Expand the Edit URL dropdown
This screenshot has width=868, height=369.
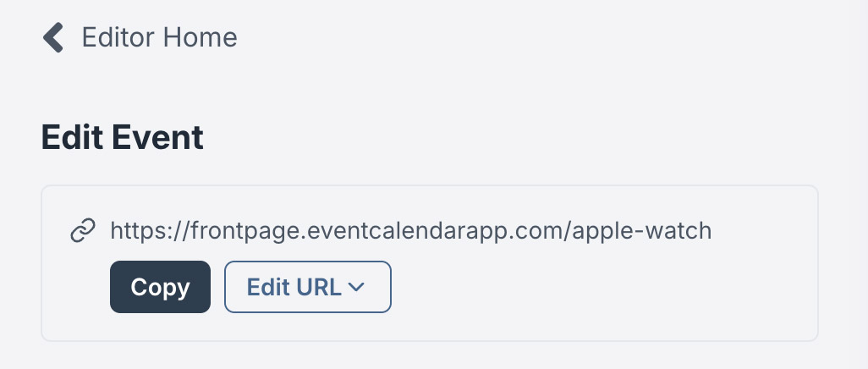click(307, 287)
